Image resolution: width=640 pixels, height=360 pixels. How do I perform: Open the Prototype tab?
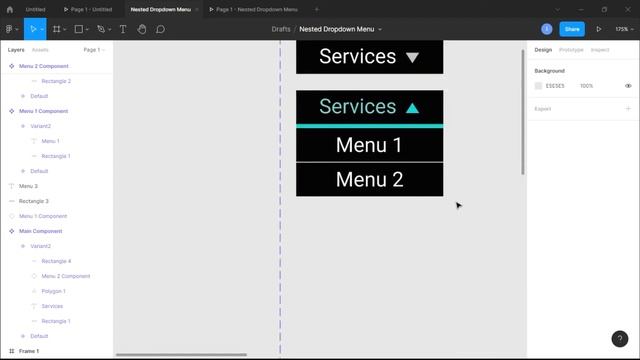point(571,50)
